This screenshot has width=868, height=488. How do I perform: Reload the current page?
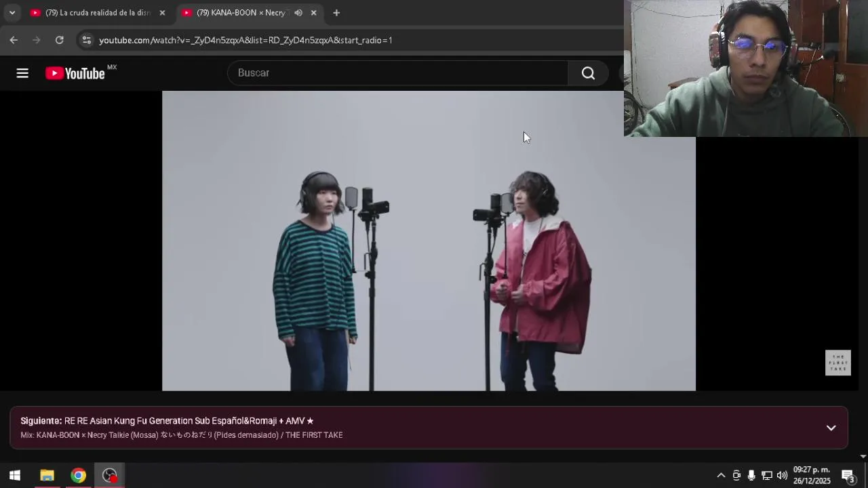point(60,40)
